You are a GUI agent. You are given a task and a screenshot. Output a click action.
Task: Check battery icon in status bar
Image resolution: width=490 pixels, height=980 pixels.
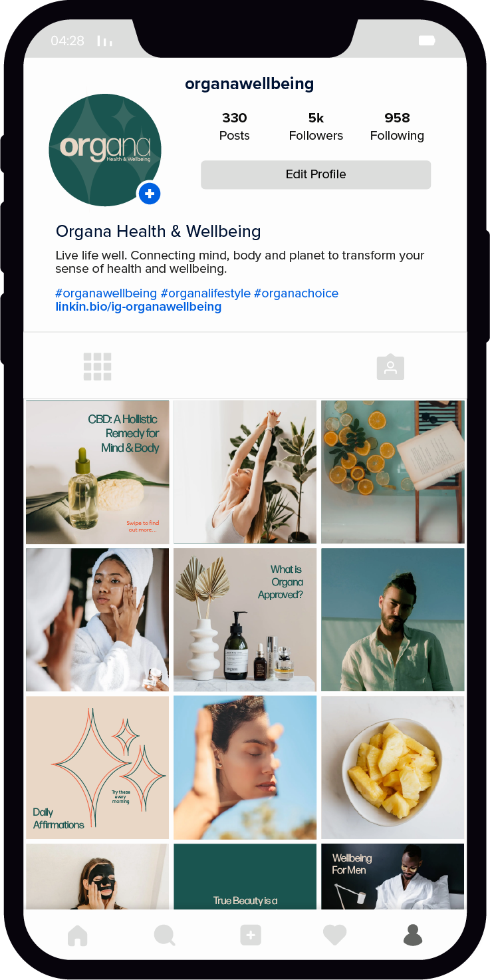426,41
